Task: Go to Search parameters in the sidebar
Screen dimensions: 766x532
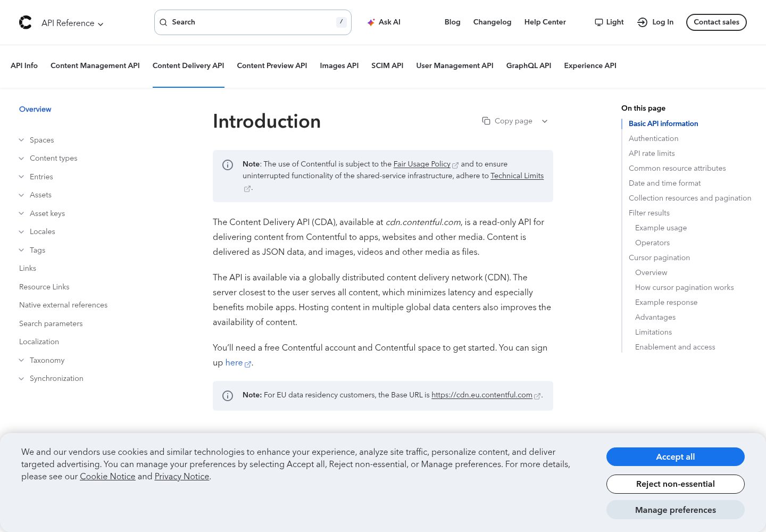Action: point(51,323)
